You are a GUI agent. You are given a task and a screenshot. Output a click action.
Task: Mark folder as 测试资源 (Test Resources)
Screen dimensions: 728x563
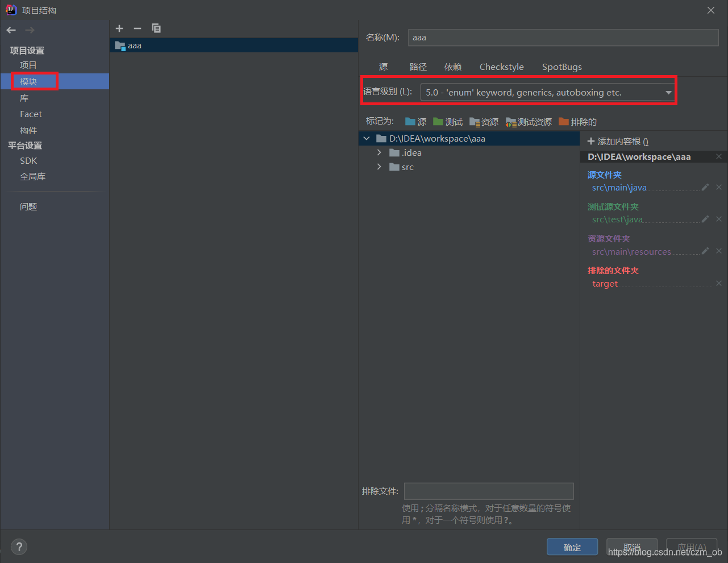[529, 122]
